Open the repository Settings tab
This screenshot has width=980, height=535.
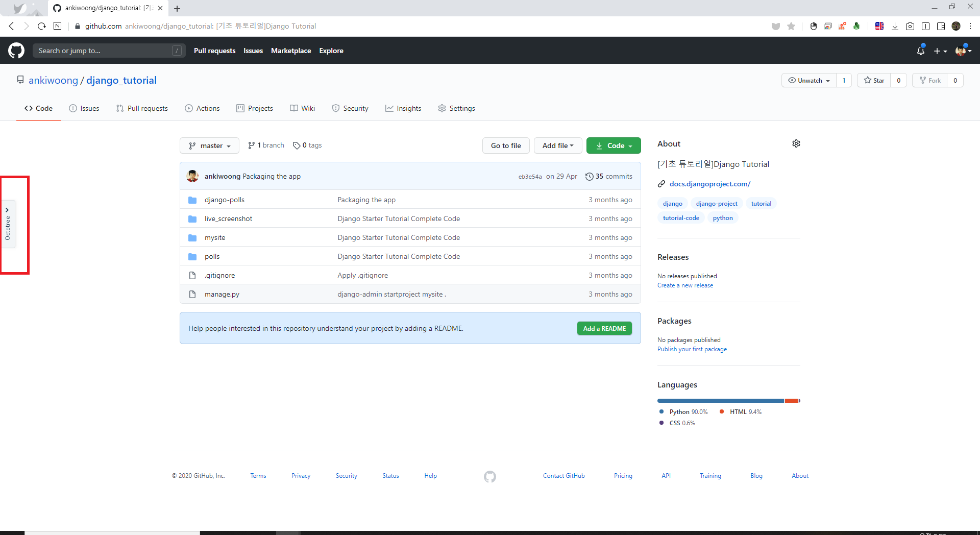456,108
